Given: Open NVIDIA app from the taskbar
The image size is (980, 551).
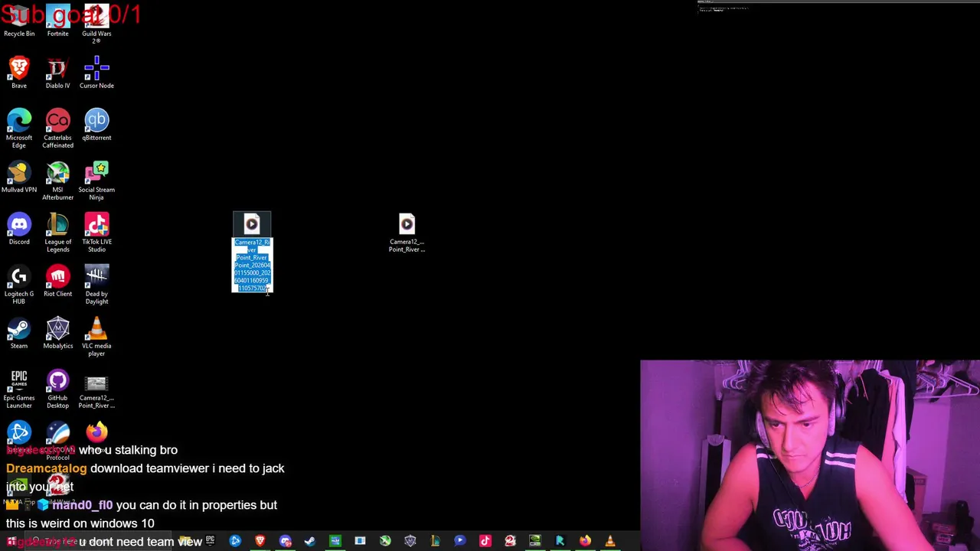Looking at the screenshot, I should coord(534,541).
